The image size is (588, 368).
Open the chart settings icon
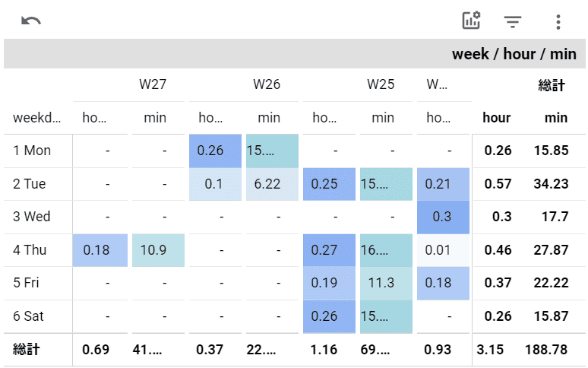(x=472, y=21)
